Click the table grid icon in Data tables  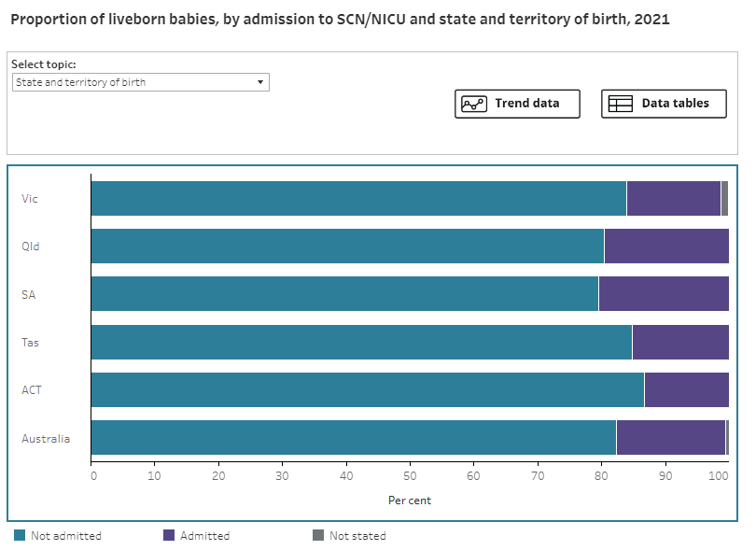tap(621, 104)
